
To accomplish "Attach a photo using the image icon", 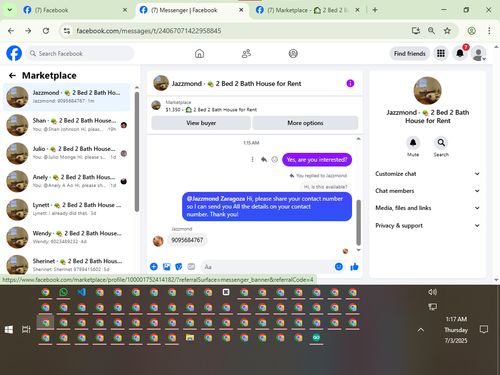I will click(x=166, y=266).
